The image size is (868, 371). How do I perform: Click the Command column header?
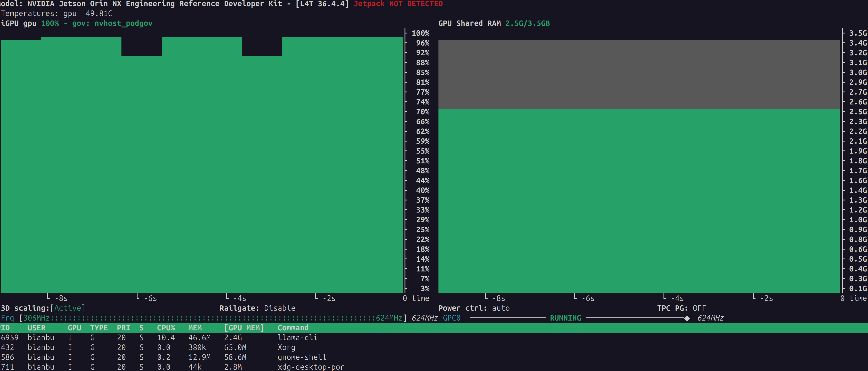coord(293,328)
